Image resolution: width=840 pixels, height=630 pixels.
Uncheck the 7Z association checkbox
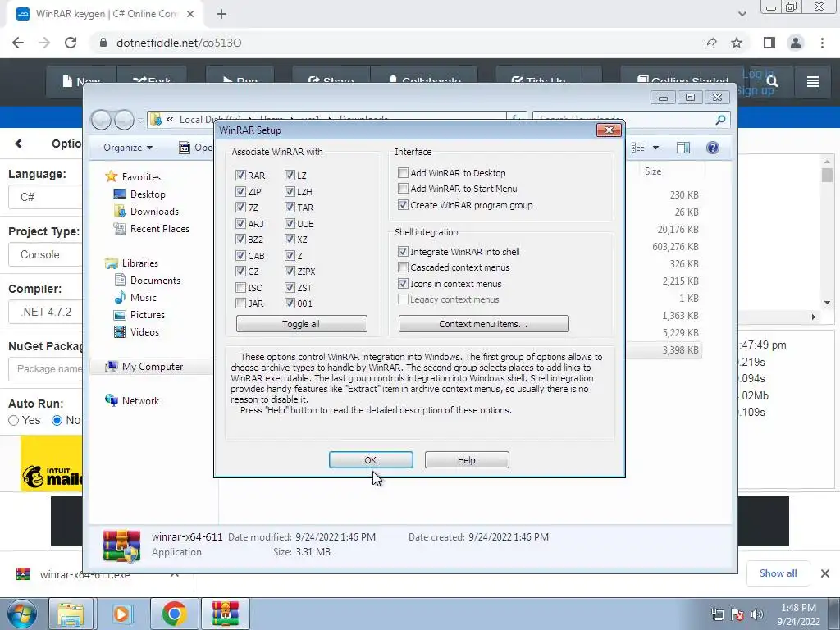click(x=240, y=208)
